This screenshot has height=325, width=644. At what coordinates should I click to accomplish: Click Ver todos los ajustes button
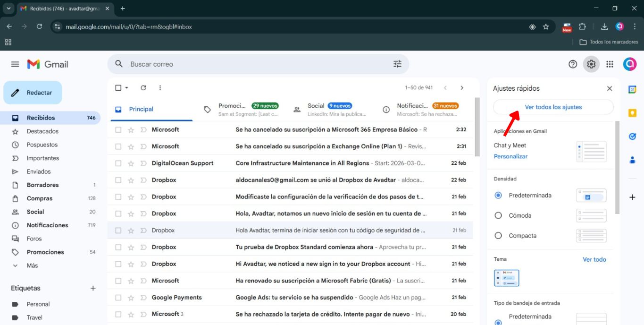click(x=553, y=107)
